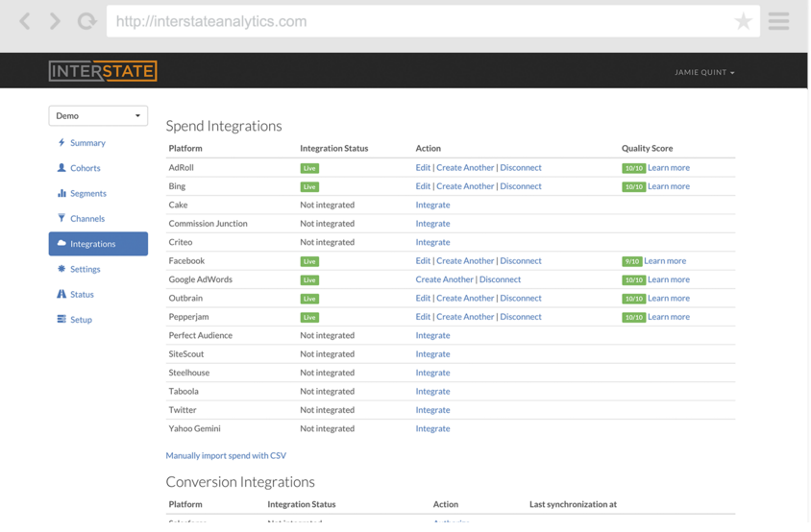
Task: Go to Setup in the sidebar
Action: (x=81, y=320)
